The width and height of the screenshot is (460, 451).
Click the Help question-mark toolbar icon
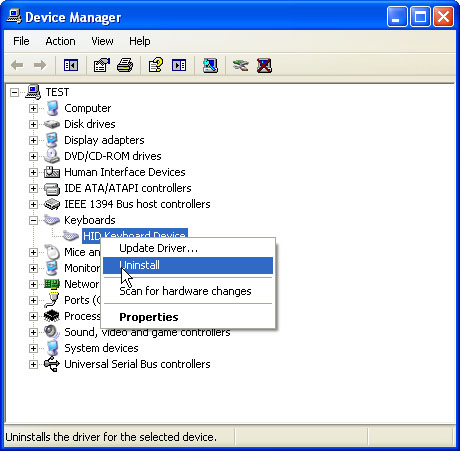coord(156,65)
